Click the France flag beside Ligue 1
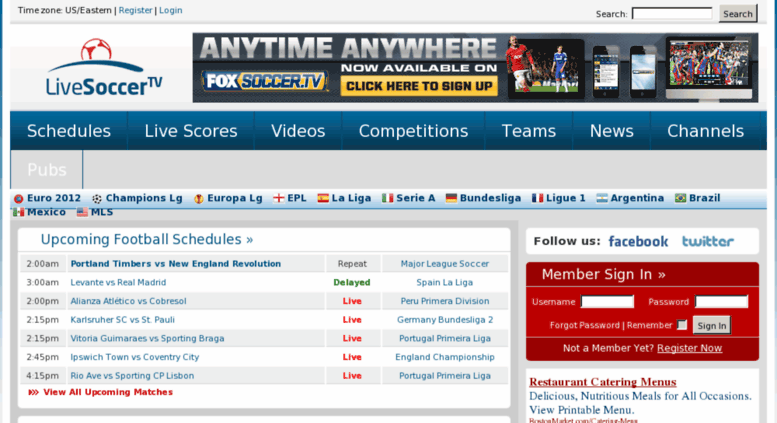The height and width of the screenshot is (423, 777). [x=537, y=198]
